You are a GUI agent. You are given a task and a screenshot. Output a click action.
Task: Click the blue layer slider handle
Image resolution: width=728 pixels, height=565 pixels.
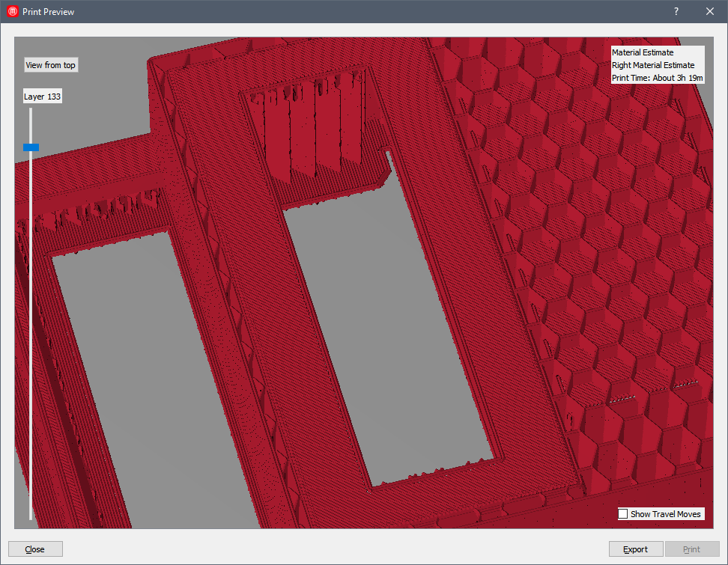(x=31, y=147)
